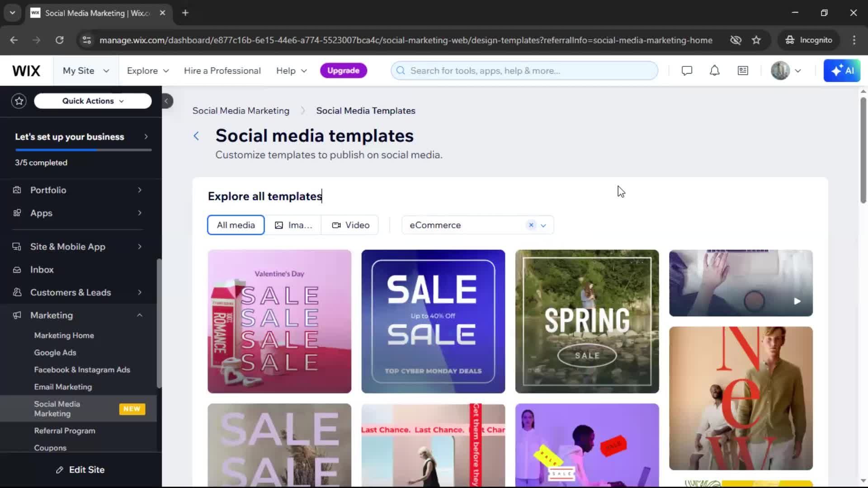The height and width of the screenshot is (488, 868).
Task: Click the search tools input field
Action: click(524, 70)
